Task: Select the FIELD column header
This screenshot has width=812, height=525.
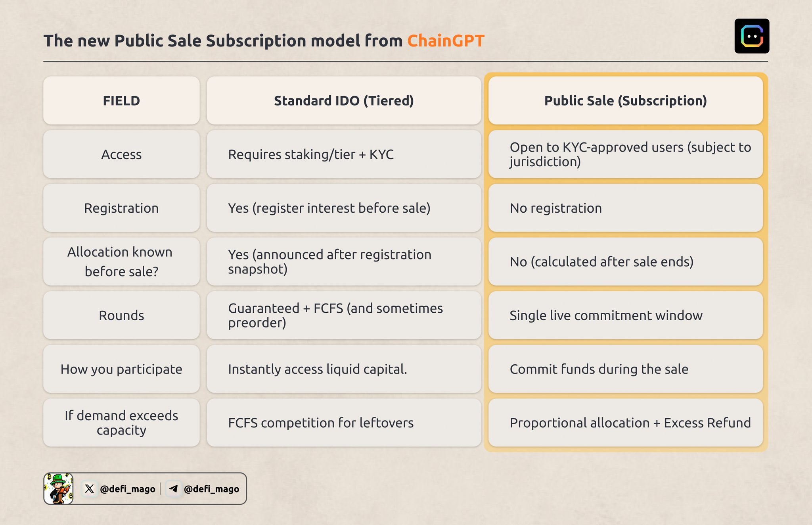Action: pyautogui.click(x=121, y=101)
